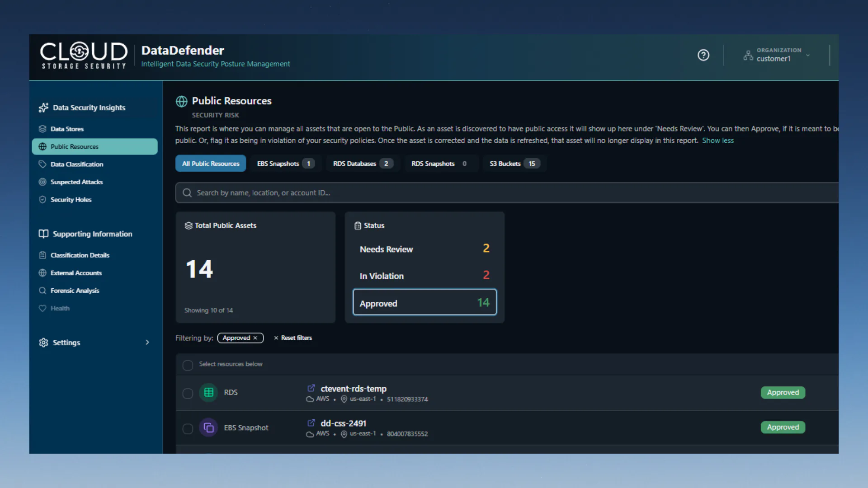Click the search field for name or account ID
868x488 pixels.
click(507, 192)
